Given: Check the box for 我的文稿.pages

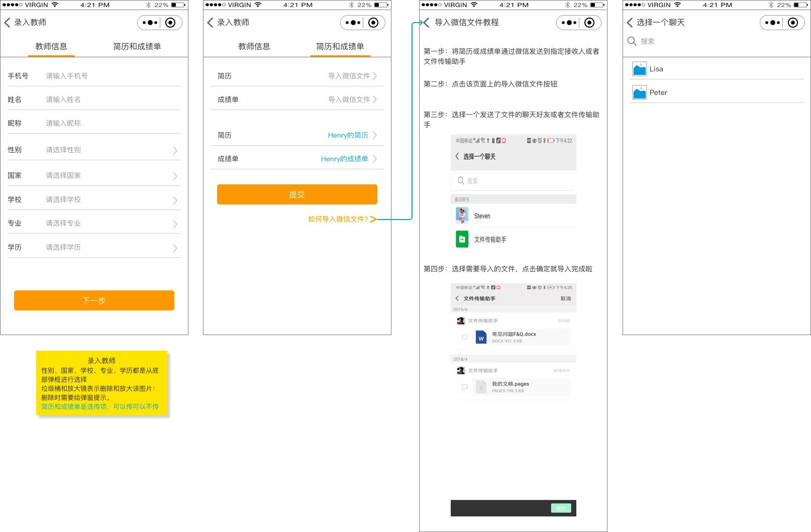Looking at the screenshot, I should coord(465,387).
